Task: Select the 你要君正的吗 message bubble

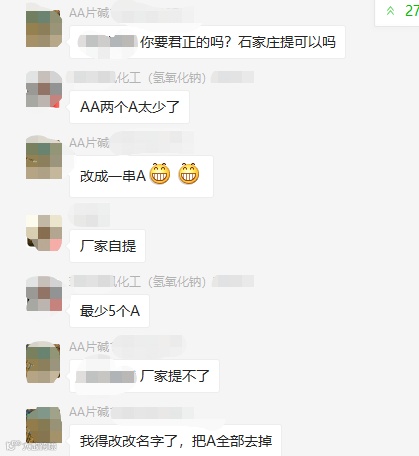Action: point(207,42)
